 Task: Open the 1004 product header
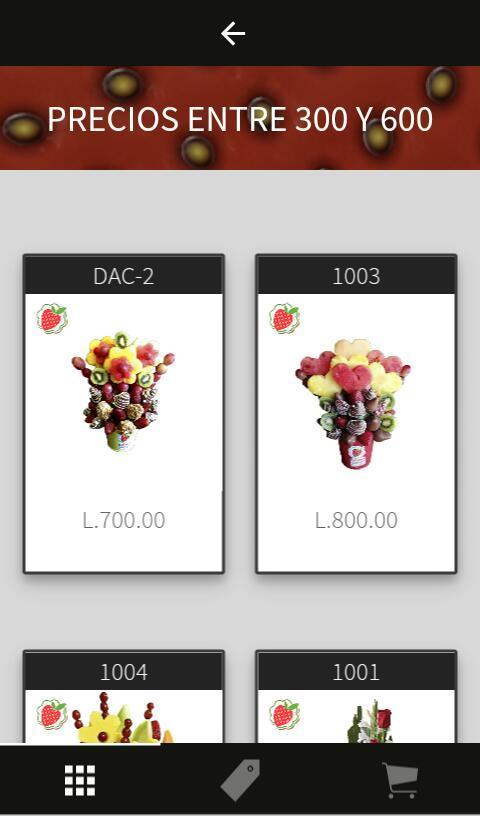pyautogui.click(x=124, y=671)
